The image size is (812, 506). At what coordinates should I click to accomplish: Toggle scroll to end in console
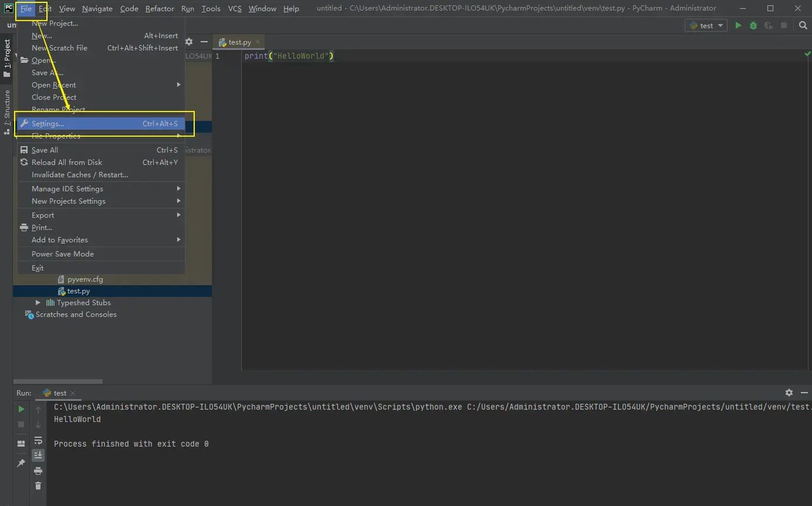pyautogui.click(x=38, y=455)
